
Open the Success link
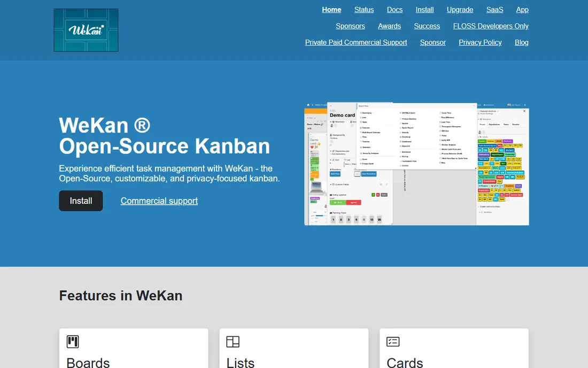[427, 26]
